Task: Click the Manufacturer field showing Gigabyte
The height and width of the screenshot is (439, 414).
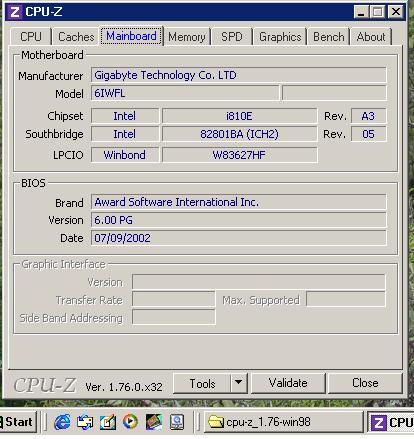Action: 239,75
